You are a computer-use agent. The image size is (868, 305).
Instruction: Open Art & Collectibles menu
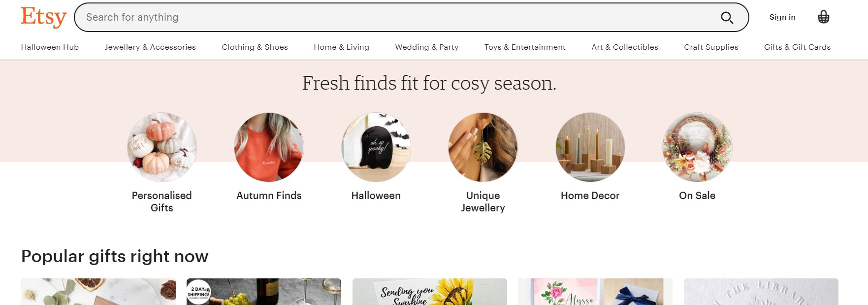(624, 47)
